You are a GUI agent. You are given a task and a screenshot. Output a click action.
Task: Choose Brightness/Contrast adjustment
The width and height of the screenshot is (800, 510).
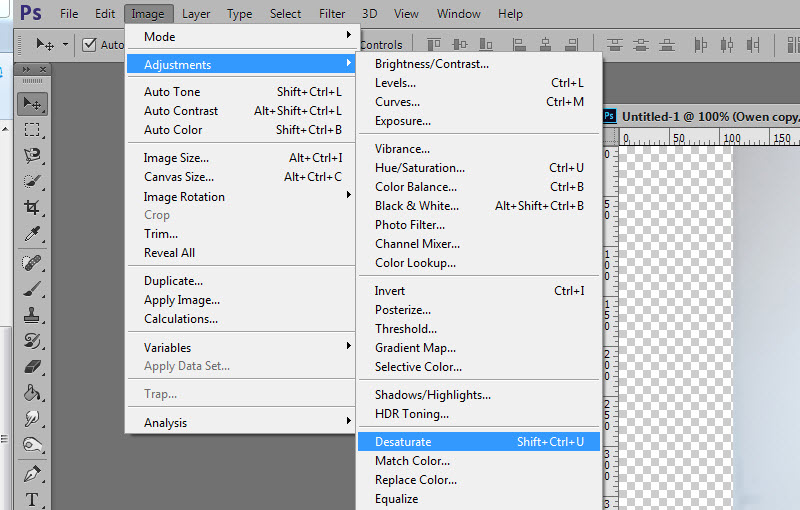click(479, 64)
